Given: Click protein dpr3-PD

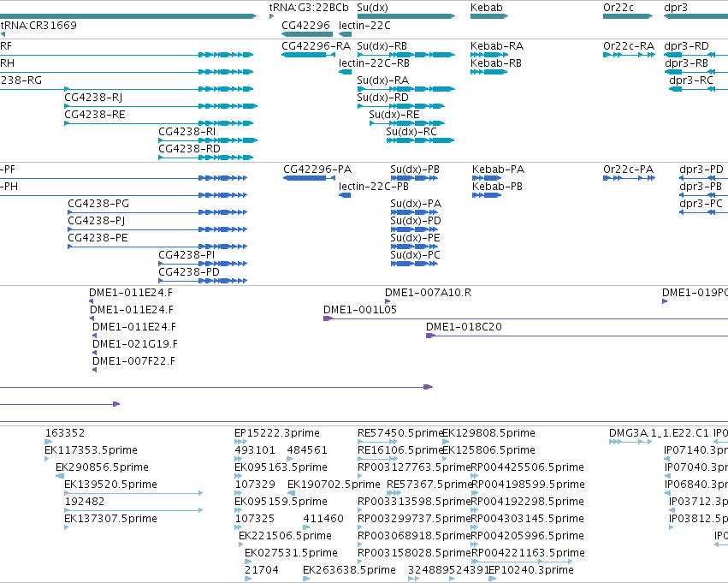Looking at the screenshot, I should [701, 170].
